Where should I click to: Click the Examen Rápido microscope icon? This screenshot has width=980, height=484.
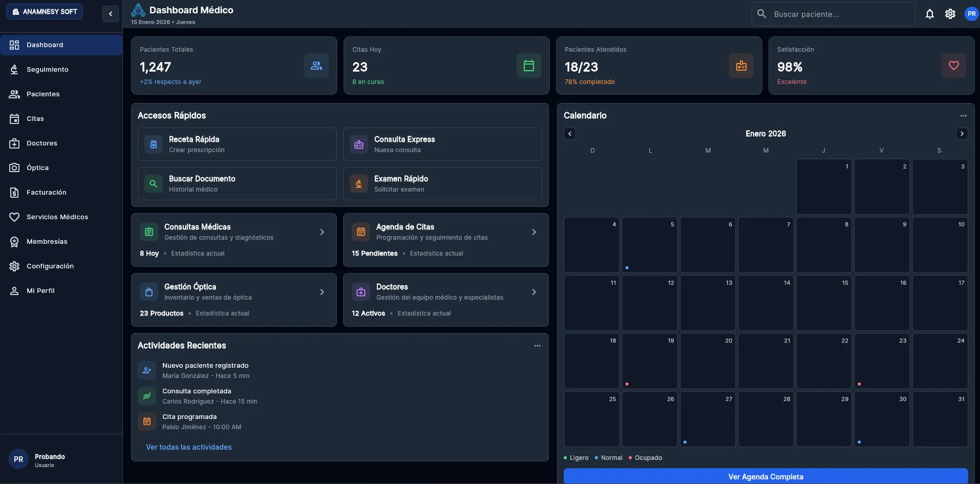point(359,184)
